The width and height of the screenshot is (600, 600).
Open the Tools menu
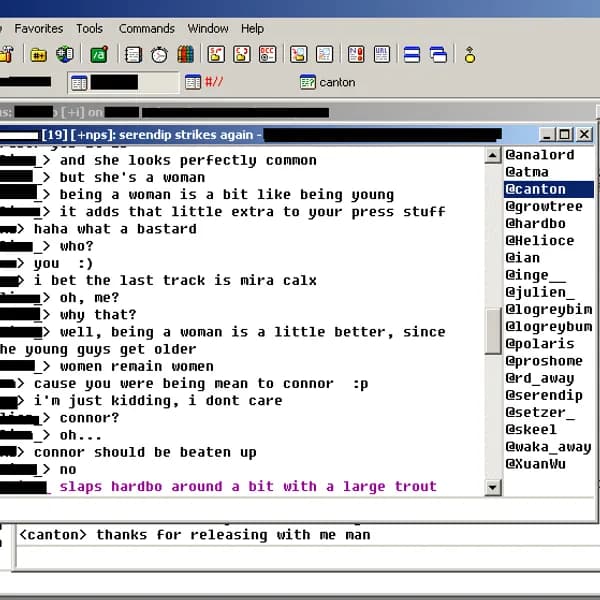(x=90, y=29)
